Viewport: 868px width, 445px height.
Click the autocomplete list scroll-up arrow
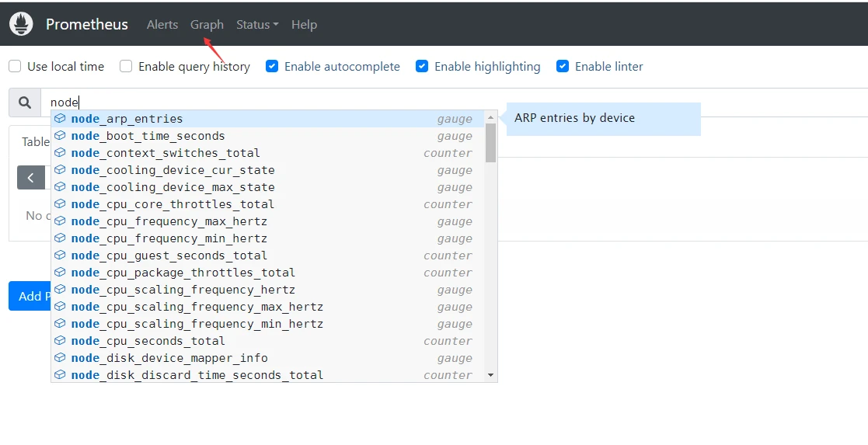point(490,116)
